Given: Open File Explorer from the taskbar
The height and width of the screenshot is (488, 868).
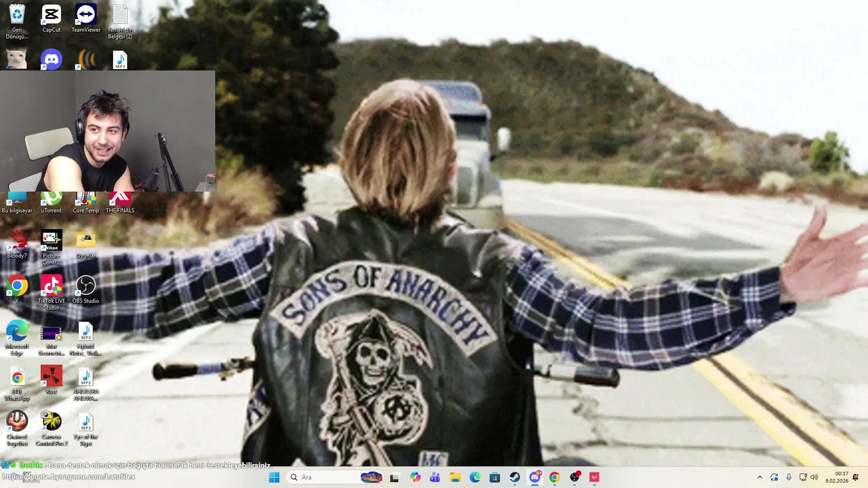Looking at the screenshot, I should coord(455,477).
